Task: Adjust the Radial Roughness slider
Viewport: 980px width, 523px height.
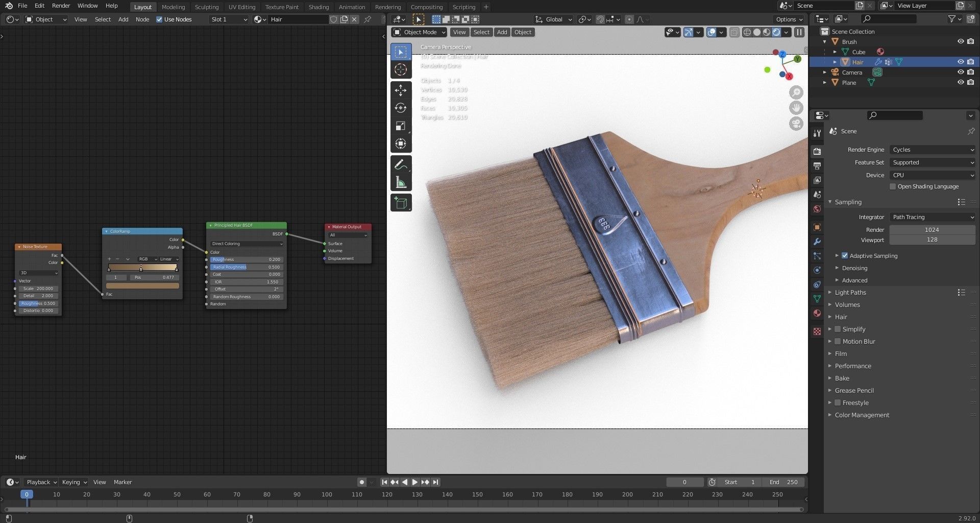Action: (x=246, y=267)
